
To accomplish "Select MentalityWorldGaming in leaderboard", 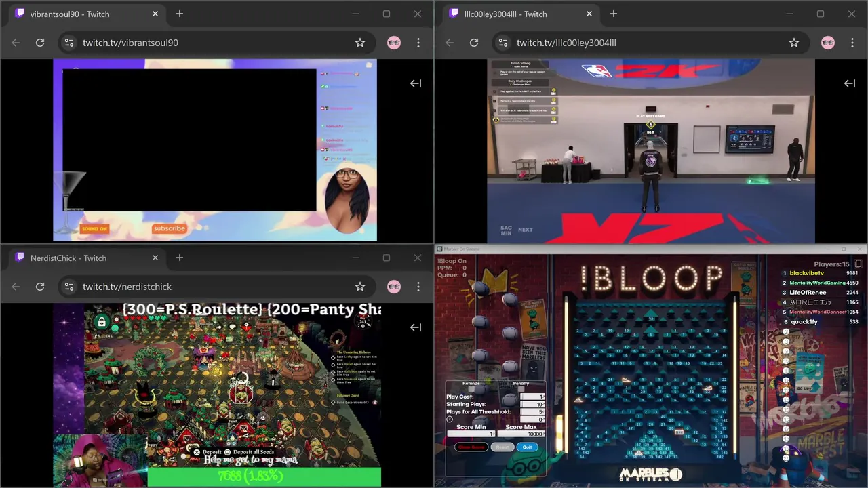I will (817, 283).
